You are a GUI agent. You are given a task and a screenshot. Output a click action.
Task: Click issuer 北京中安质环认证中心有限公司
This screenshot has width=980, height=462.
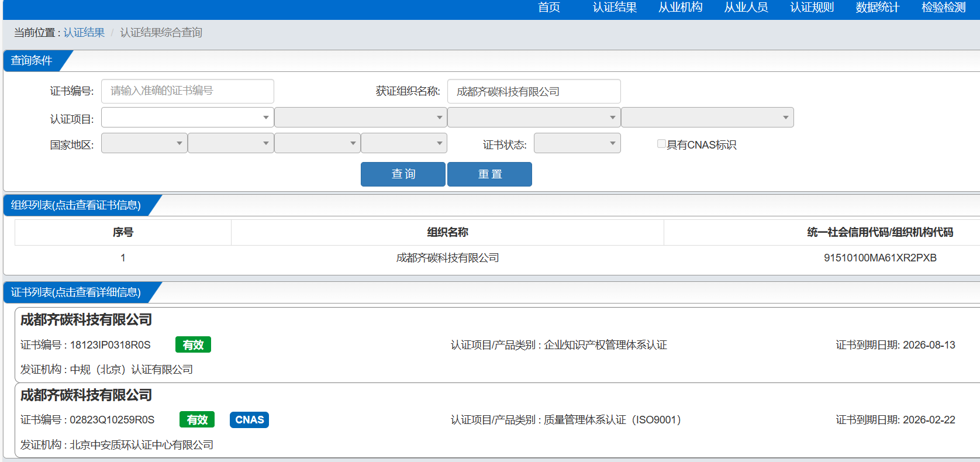[x=142, y=445]
